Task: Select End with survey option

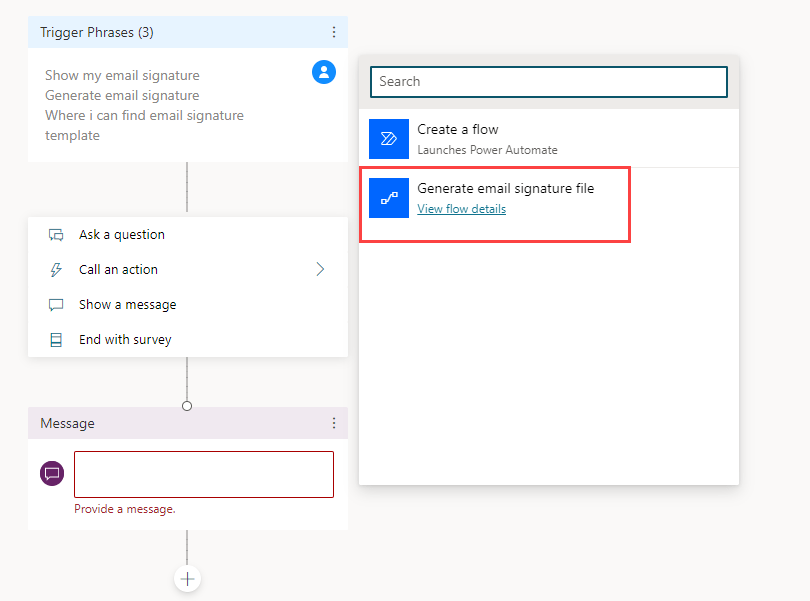Action: coord(125,340)
